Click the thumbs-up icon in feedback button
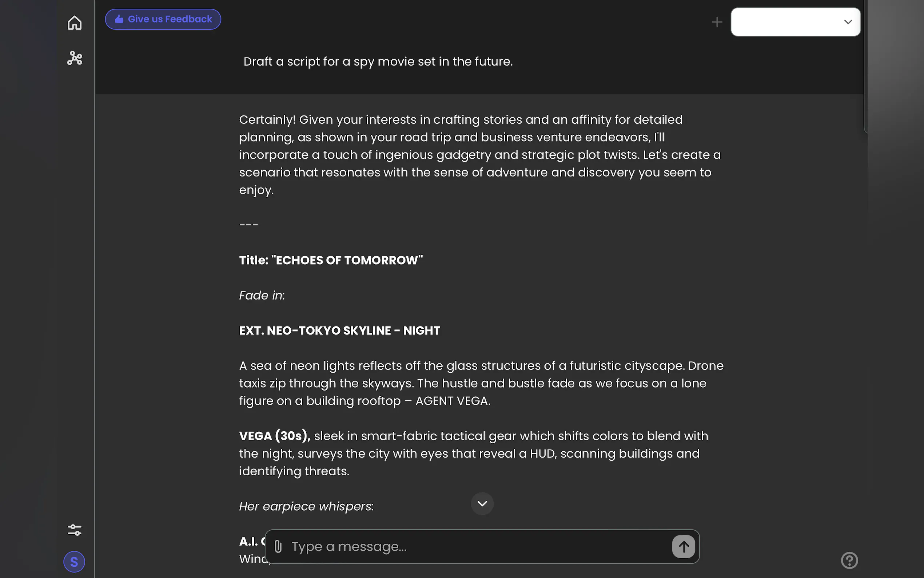Viewport: 924px width, 578px height. pyautogui.click(x=119, y=19)
